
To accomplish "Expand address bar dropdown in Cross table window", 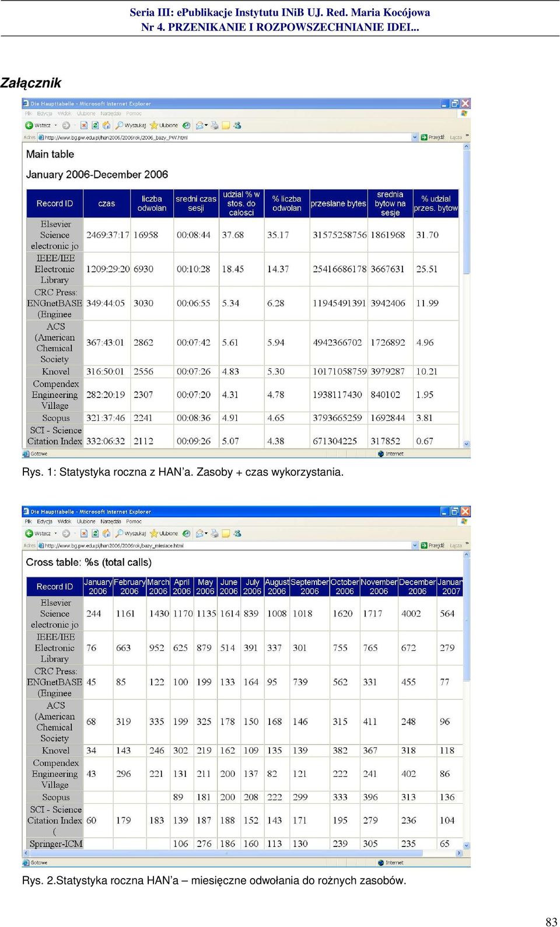I will click(x=415, y=546).
